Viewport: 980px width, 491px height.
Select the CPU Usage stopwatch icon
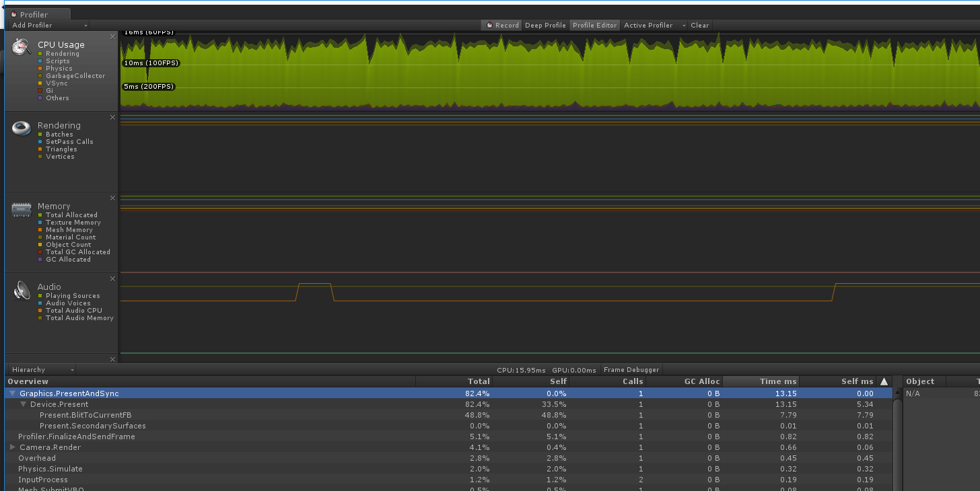click(22, 46)
